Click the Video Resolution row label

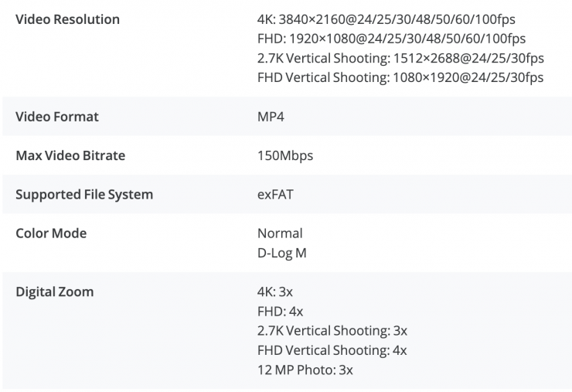point(67,19)
